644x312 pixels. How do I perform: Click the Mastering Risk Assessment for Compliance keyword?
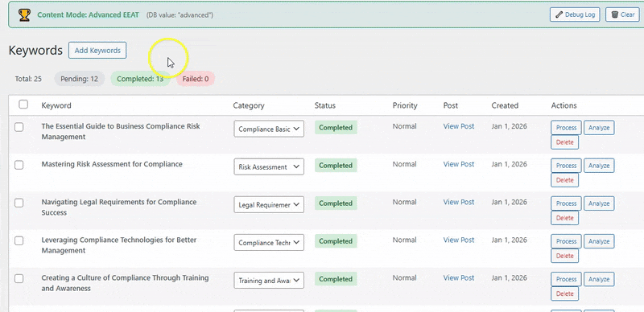pos(112,164)
